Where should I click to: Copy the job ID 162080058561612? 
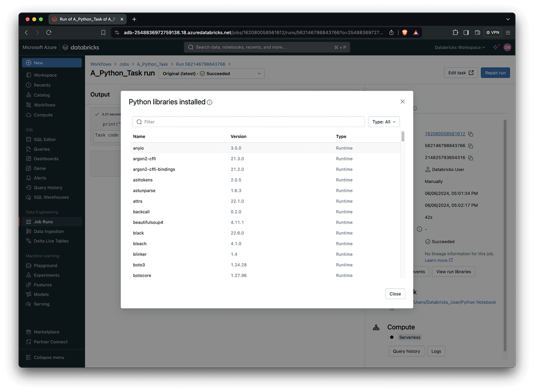point(470,134)
